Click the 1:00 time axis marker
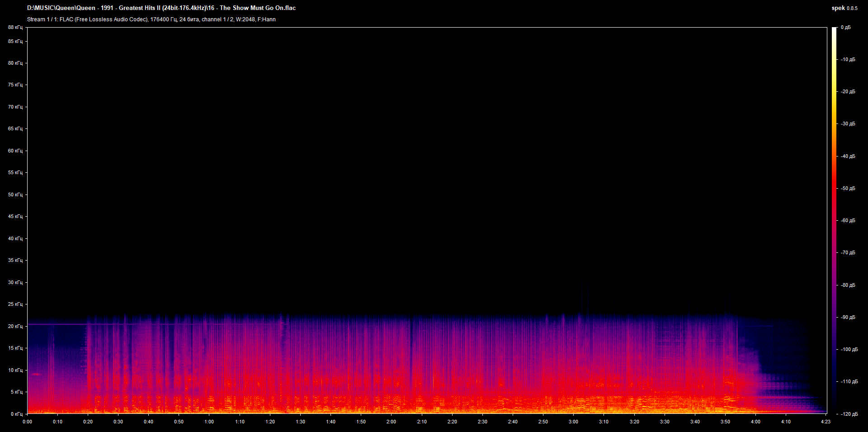This screenshot has width=868, height=432. pyautogui.click(x=209, y=422)
